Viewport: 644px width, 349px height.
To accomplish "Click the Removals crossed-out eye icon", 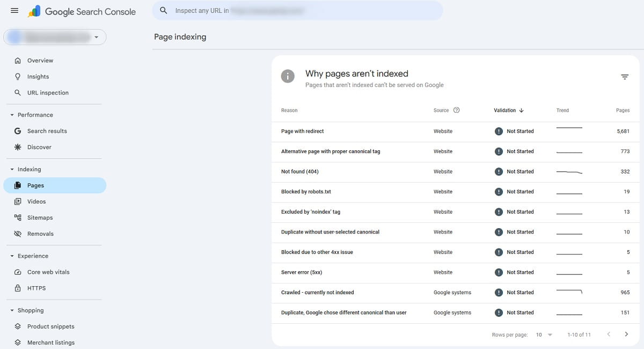I will click(18, 234).
